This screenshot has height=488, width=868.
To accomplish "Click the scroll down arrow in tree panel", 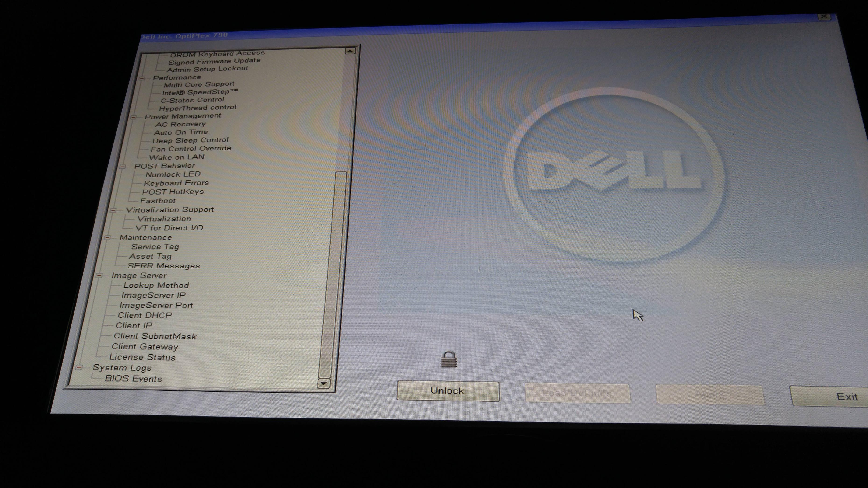I will tap(324, 383).
